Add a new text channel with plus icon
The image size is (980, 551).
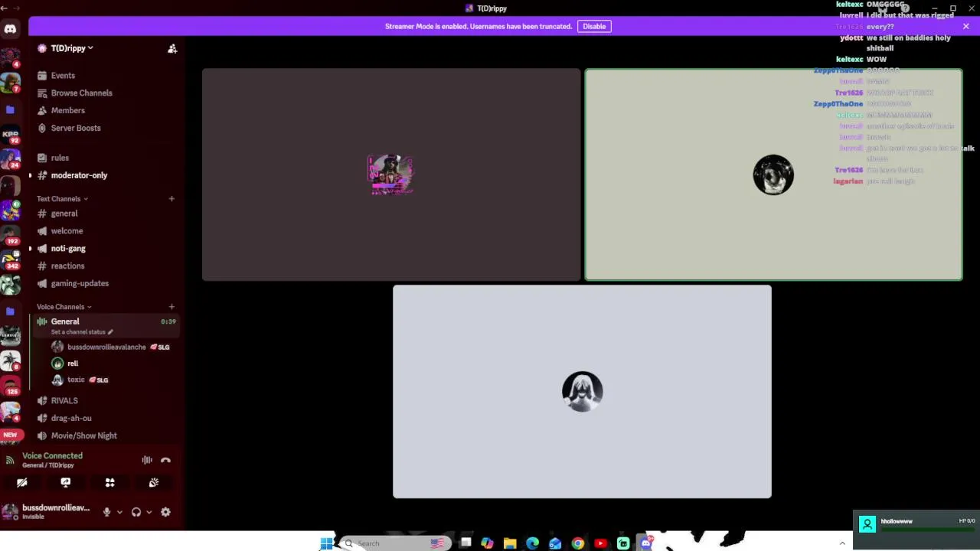[x=171, y=199]
